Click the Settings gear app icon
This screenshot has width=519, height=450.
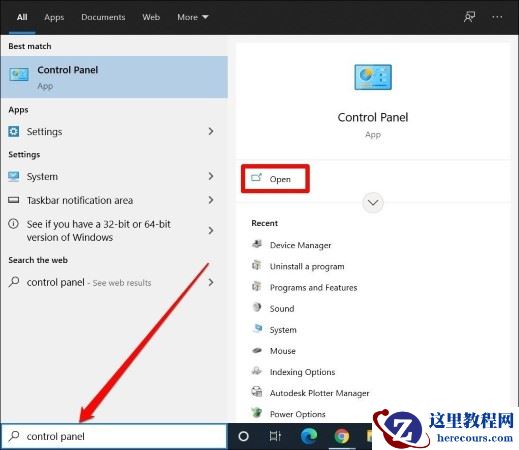point(14,132)
